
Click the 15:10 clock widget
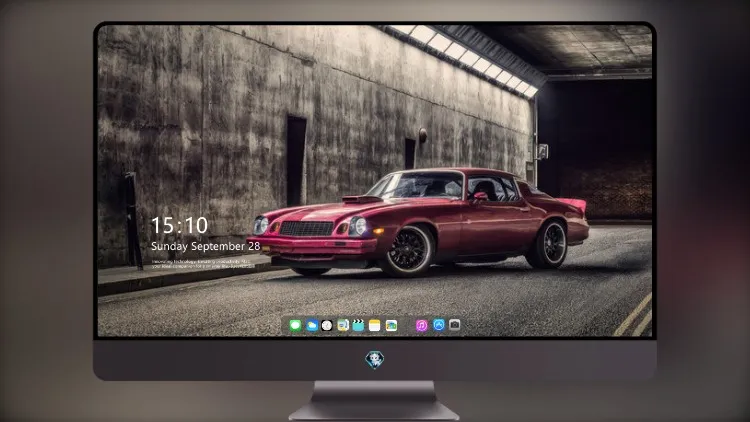coord(179,225)
